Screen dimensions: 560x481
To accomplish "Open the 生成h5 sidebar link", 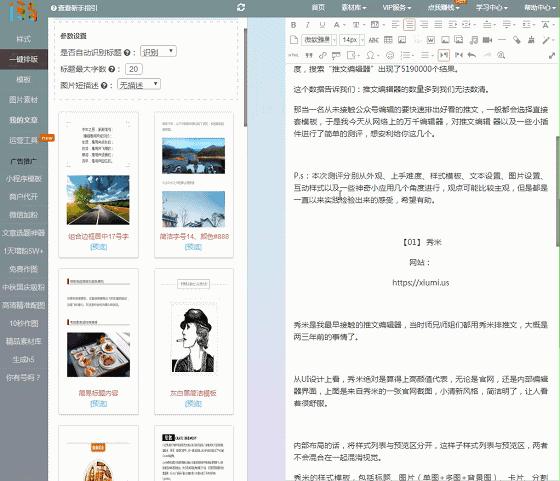I will point(24,360).
